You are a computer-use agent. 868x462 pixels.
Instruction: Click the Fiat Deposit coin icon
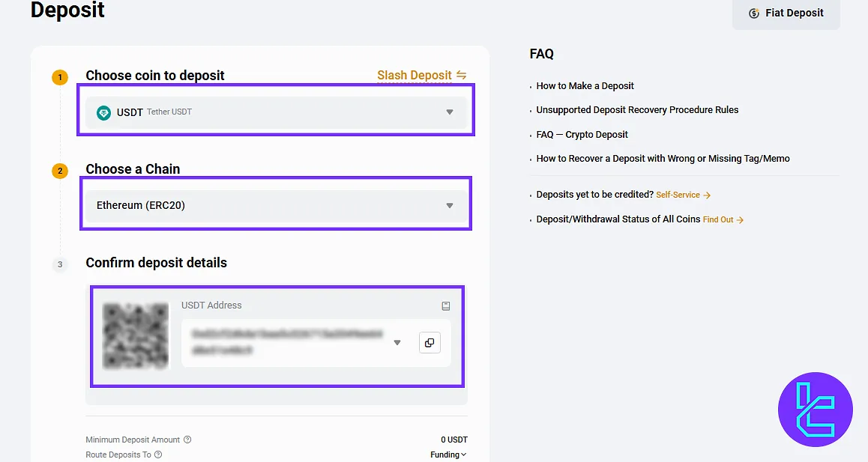[754, 13]
